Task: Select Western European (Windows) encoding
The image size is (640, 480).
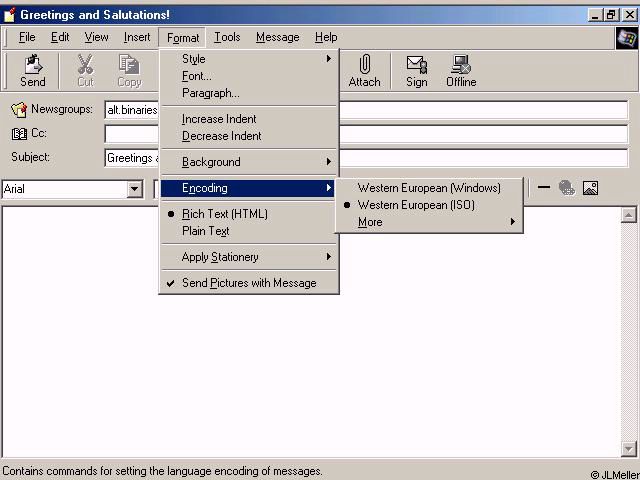Action: (x=429, y=188)
